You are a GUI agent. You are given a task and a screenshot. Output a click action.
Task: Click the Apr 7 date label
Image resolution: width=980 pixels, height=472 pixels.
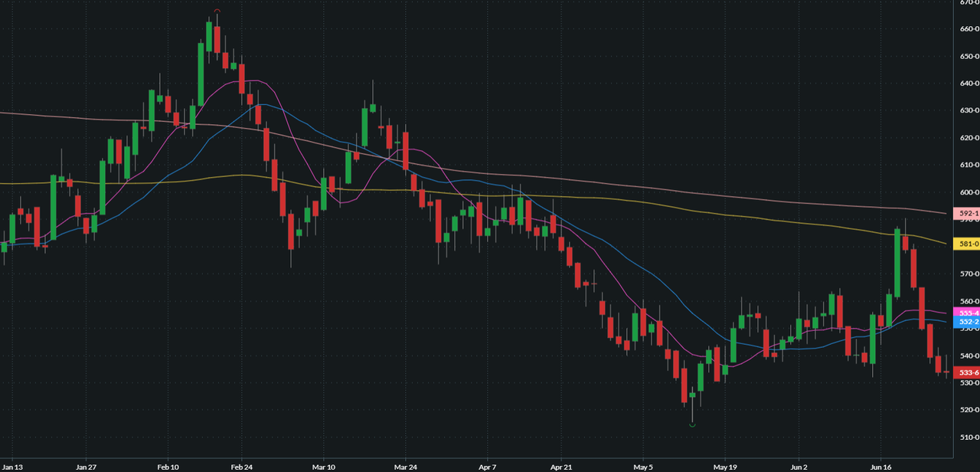(x=488, y=467)
